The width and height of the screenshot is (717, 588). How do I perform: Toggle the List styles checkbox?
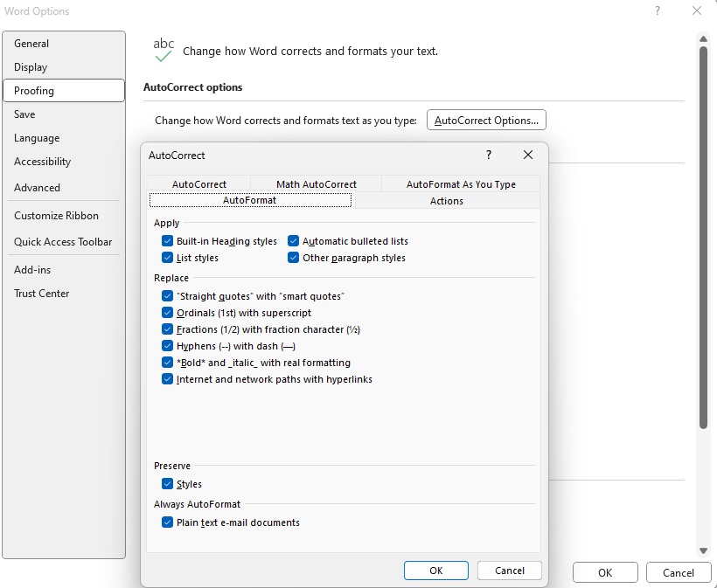click(167, 258)
